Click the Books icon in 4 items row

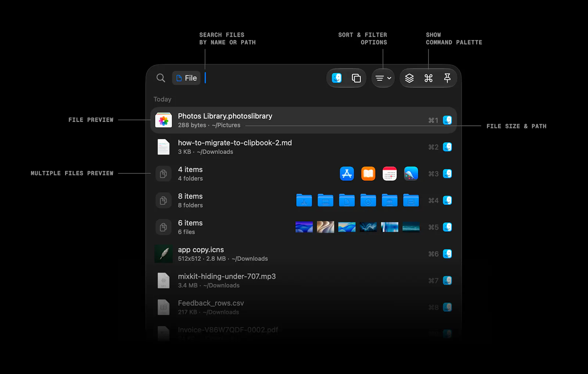point(368,174)
